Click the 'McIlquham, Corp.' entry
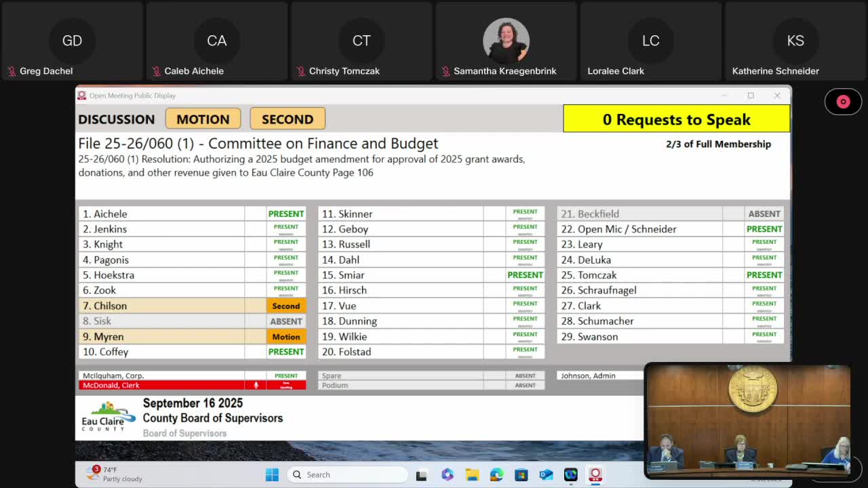Screen dimensions: 868x488 coord(193,375)
